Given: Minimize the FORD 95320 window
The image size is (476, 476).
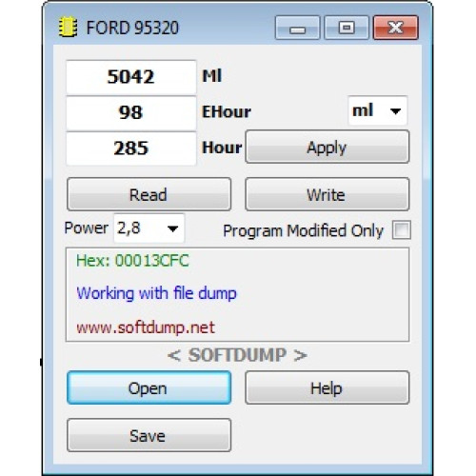Looking at the screenshot, I should (x=297, y=28).
